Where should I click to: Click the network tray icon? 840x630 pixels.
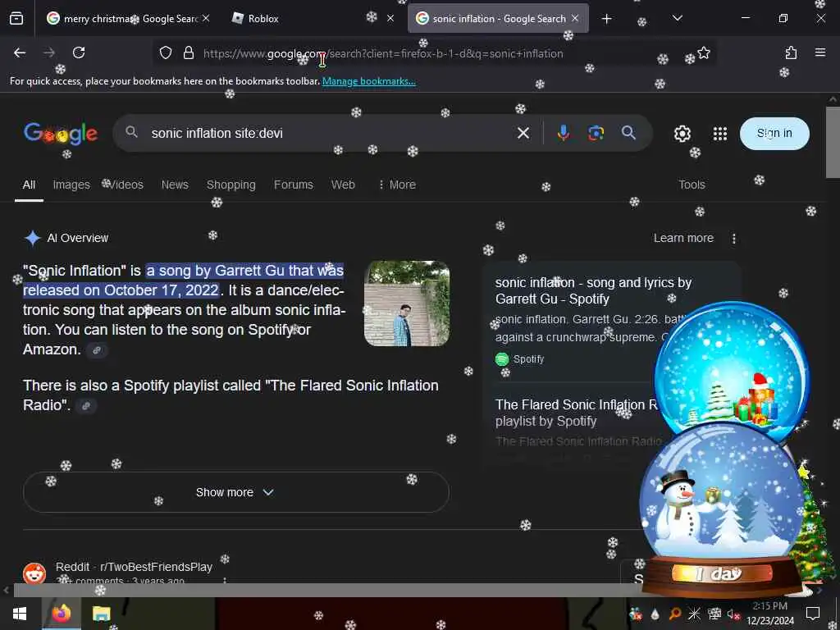click(714, 614)
